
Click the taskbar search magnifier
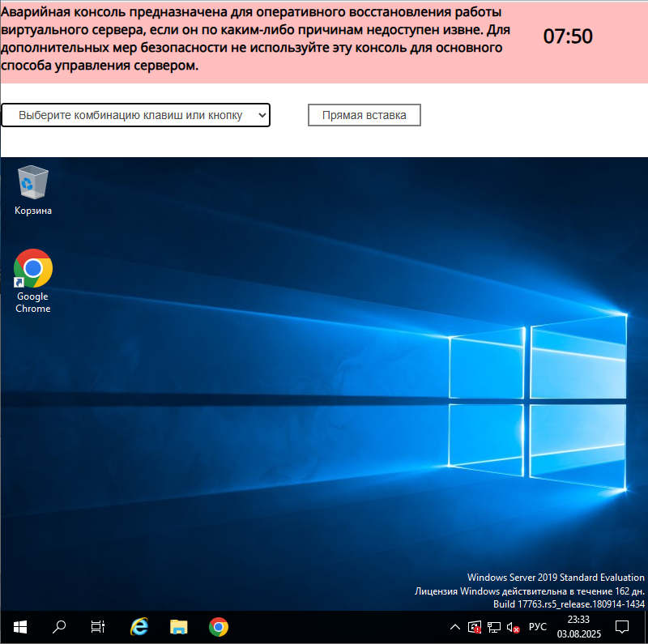(58, 627)
